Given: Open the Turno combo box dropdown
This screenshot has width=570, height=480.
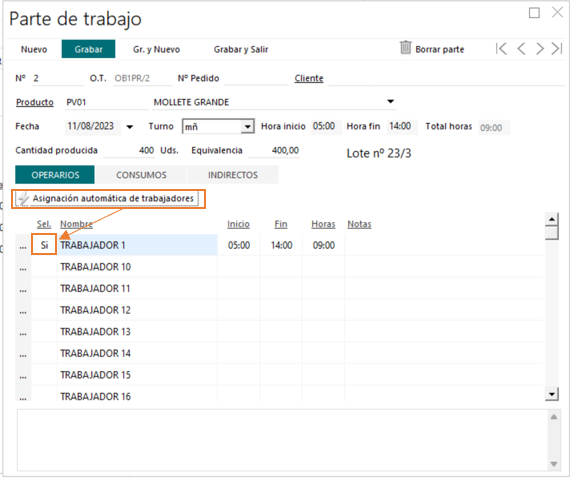Looking at the screenshot, I should point(248,127).
